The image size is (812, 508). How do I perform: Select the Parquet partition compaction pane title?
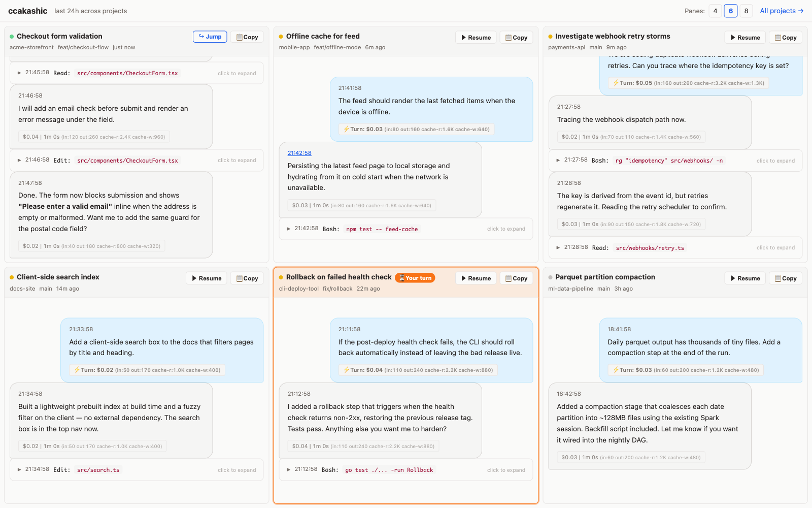[605, 277]
